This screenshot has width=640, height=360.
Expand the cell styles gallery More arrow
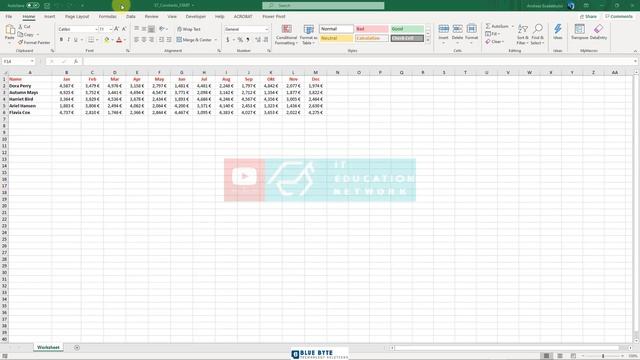click(x=428, y=40)
